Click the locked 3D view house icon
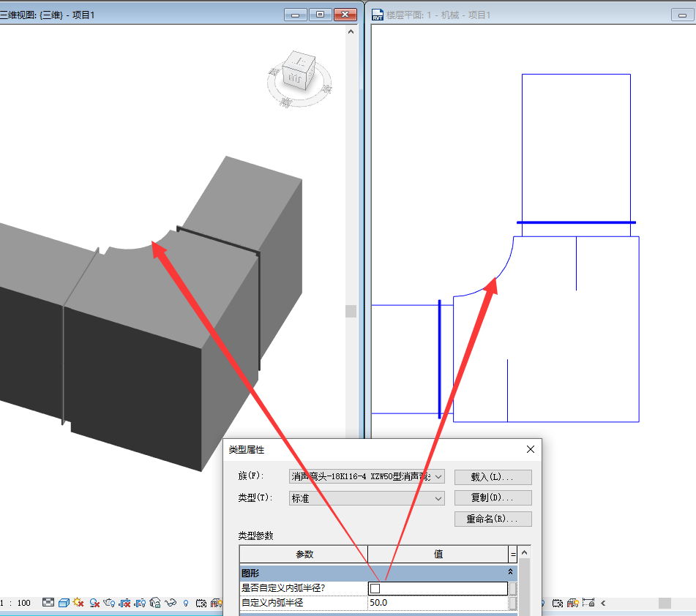 (x=155, y=603)
